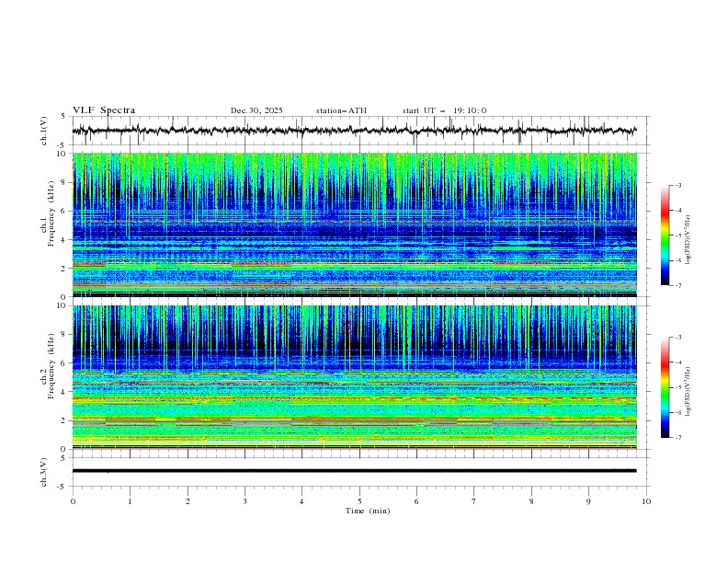Click the "station=ATH" header label

341,110
